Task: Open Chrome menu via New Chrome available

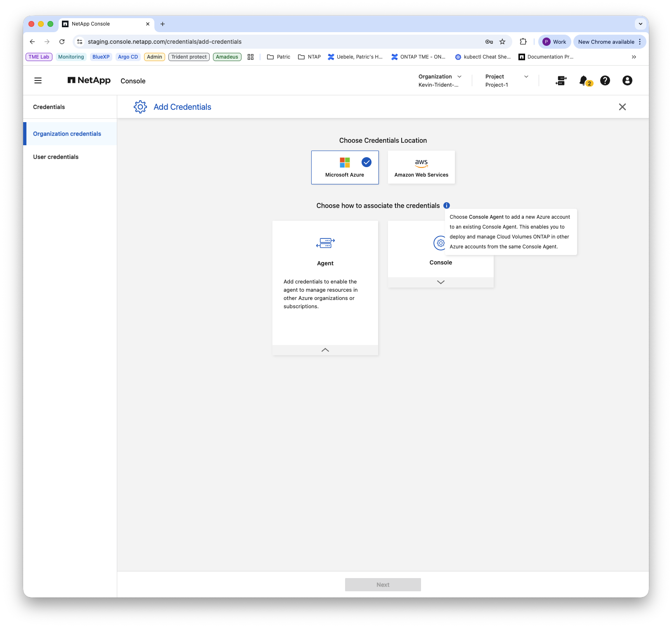Action: 610,42
